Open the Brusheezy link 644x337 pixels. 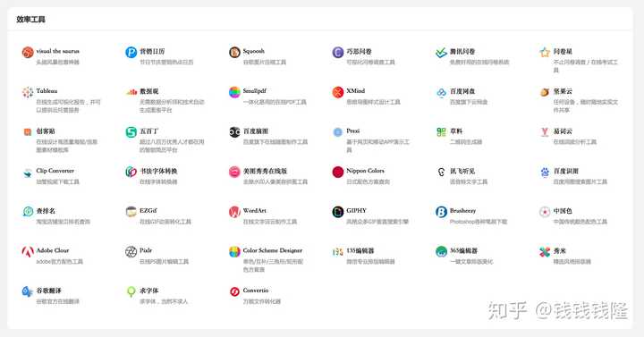coord(462,211)
